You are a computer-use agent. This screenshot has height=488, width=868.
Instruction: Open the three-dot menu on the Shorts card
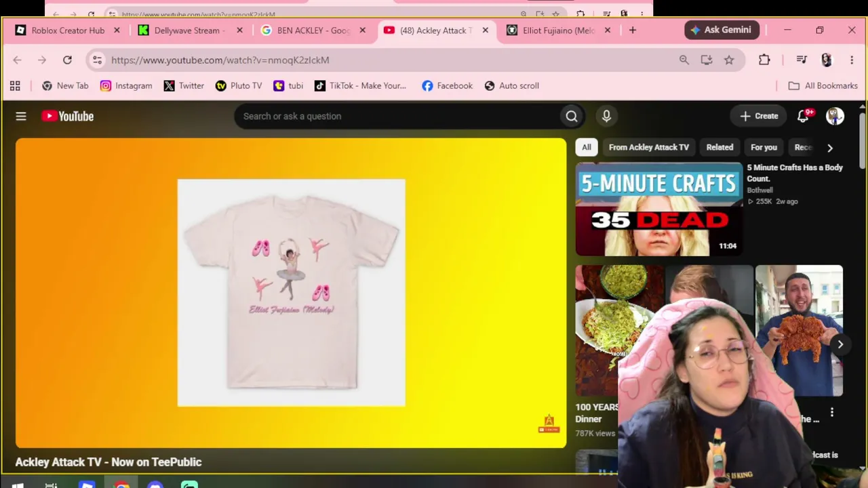click(x=832, y=412)
